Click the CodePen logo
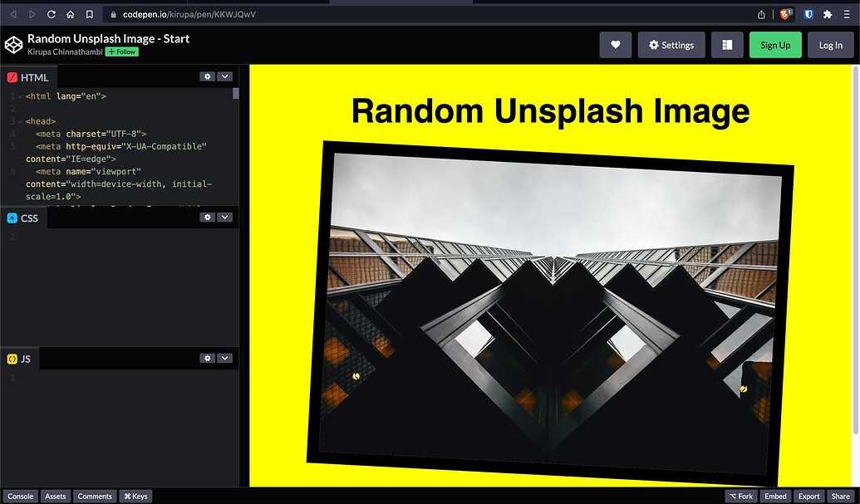The height and width of the screenshot is (504, 860). pyautogui.click(x=13, y=44)
